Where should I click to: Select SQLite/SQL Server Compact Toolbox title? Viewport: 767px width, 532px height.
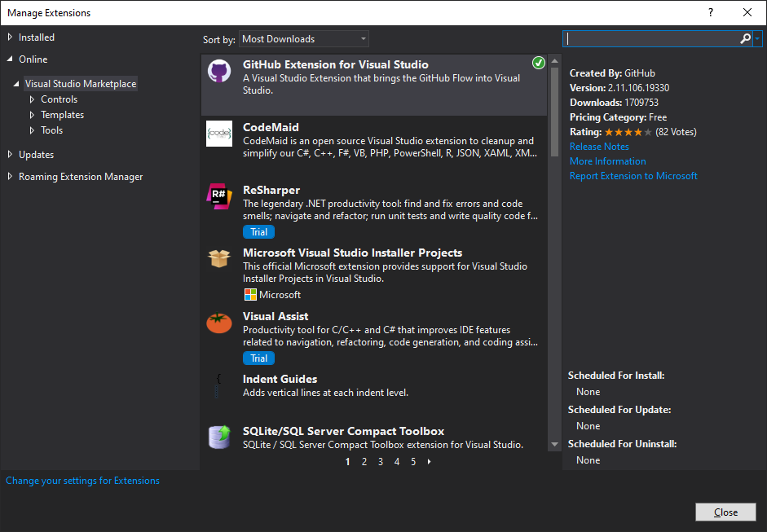[x=343, y=431]
